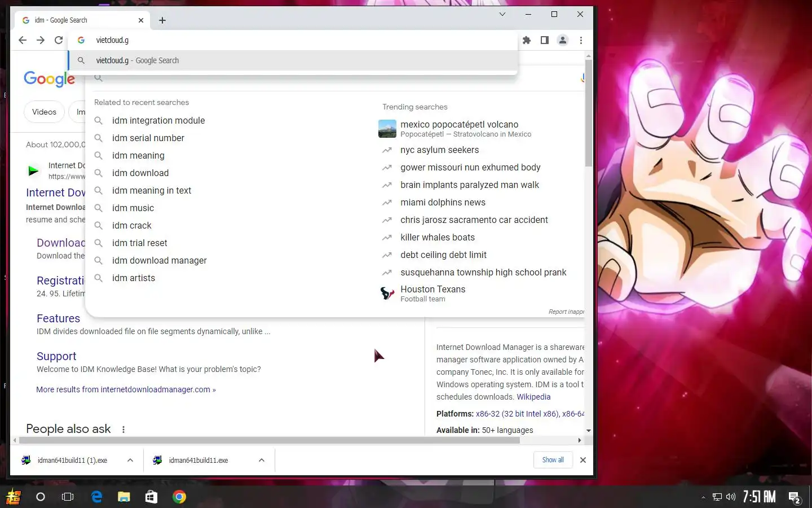Click the Popocatépetl volcano thumbnail
Viewport: 812px width, 508px height.
tap(387, 129)
